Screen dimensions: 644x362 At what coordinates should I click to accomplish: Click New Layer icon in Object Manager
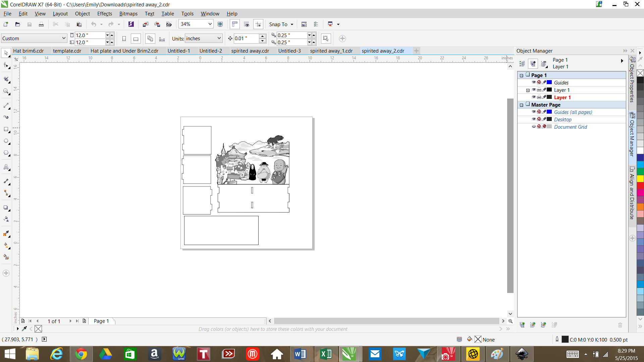[522, 325]
